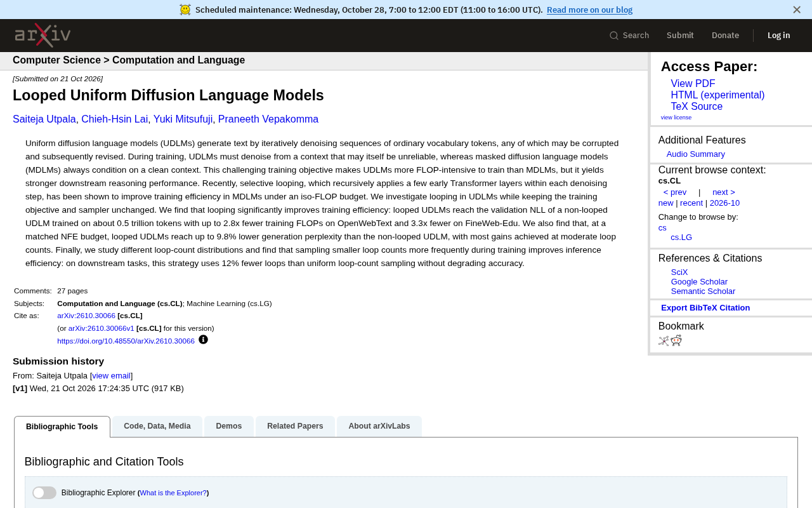Download the TeX Source
Viewport: 812px width, 508px height.
coord(697,107)
